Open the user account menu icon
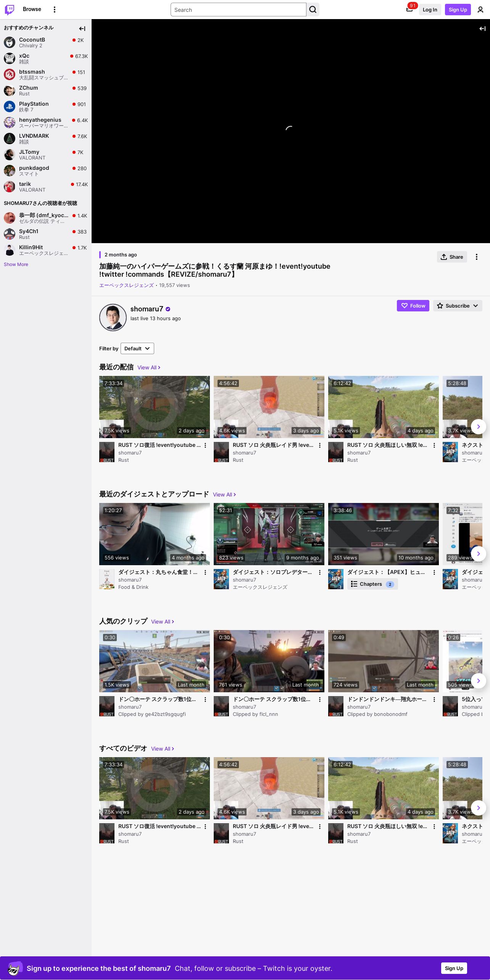Image resolution: width=490 pixels, height=980 pixels. (480, 10)
